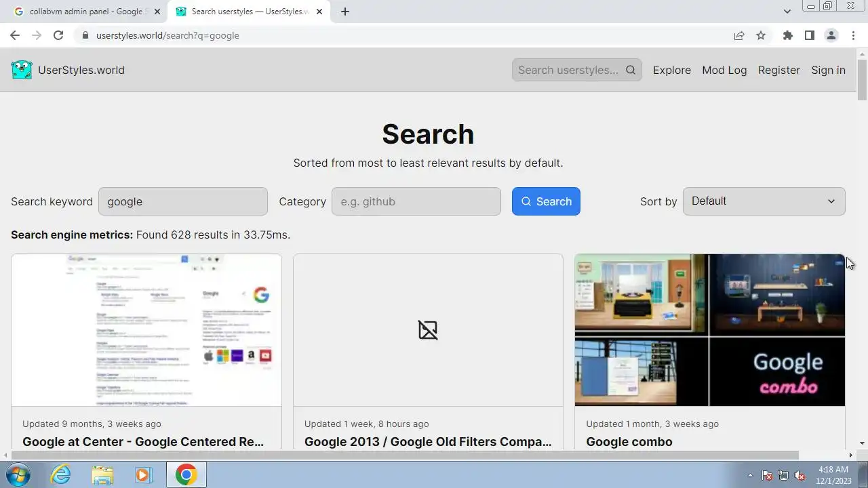Click Register in the site header
This screenshot has height=488, width=868.
pyautogui.click(x=778, y=70)
